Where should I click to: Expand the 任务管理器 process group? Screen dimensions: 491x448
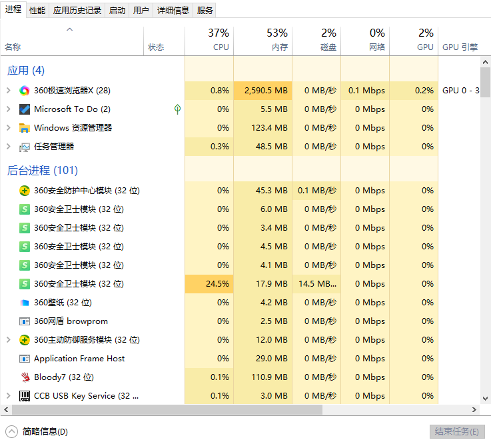pos(9,147)
